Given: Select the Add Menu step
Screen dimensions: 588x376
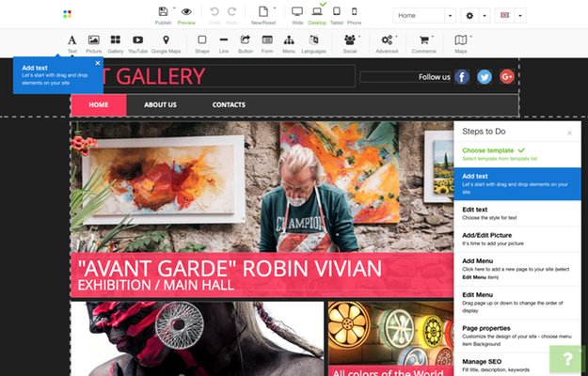Looking at the screenshot, I should (x=517, y=269).
